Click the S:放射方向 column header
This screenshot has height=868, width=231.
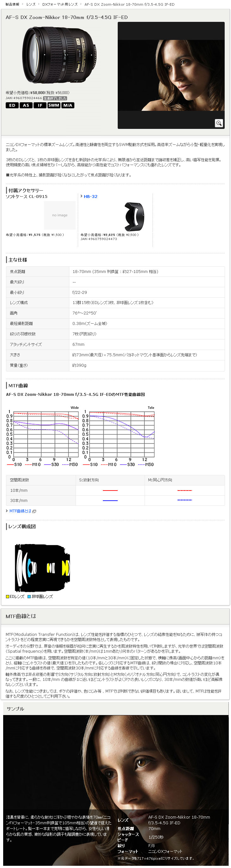coord(89,480)
